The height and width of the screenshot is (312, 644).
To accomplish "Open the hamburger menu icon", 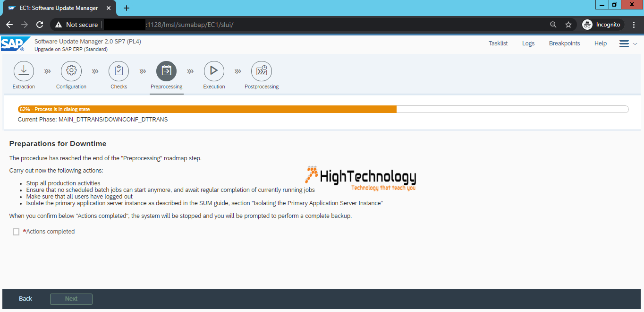I will point(624,43).
